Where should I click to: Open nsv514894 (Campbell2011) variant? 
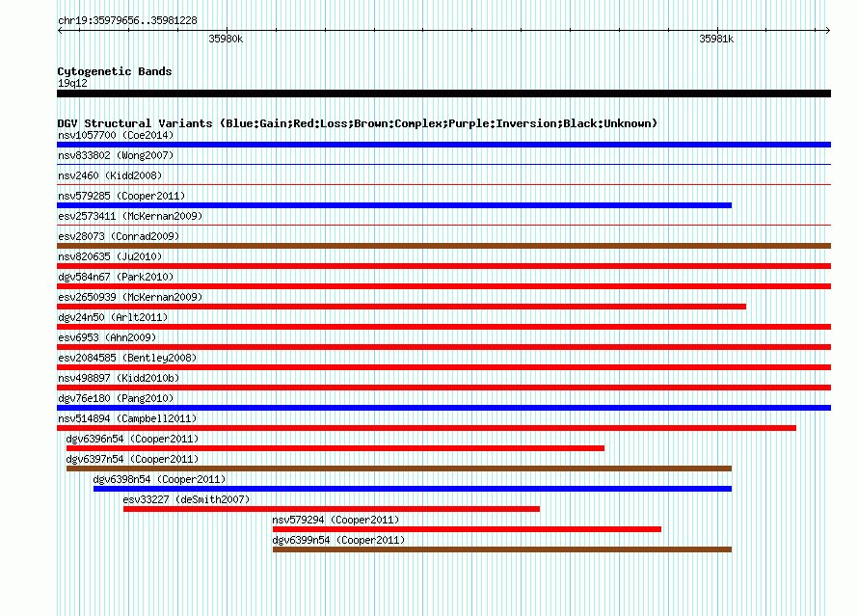coord(127,418)
